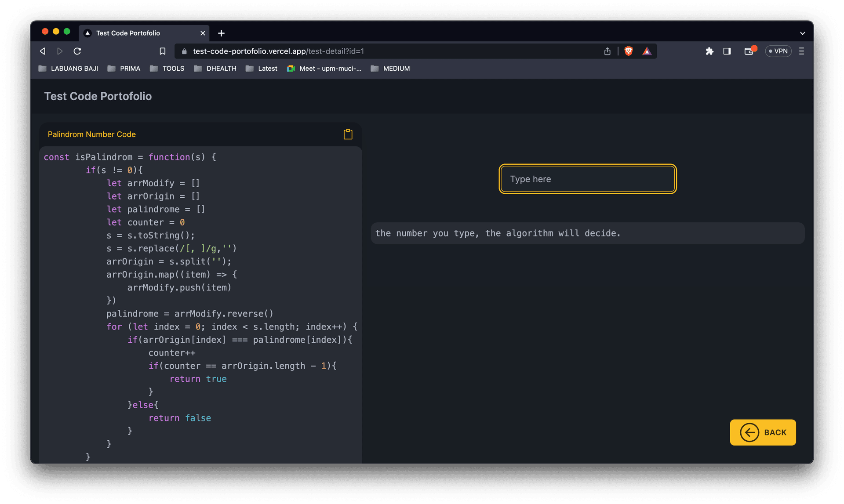
Task: Go back one page in the browser
Action: (x=43, y=51)
